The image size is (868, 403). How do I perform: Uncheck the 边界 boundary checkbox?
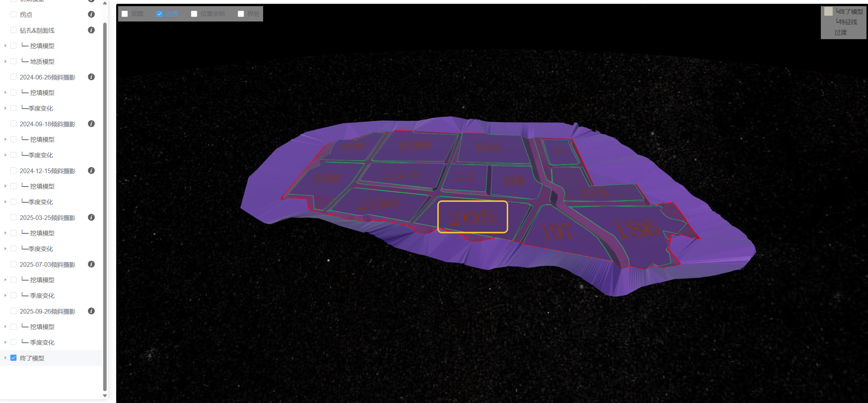click(x=160, y=14)
